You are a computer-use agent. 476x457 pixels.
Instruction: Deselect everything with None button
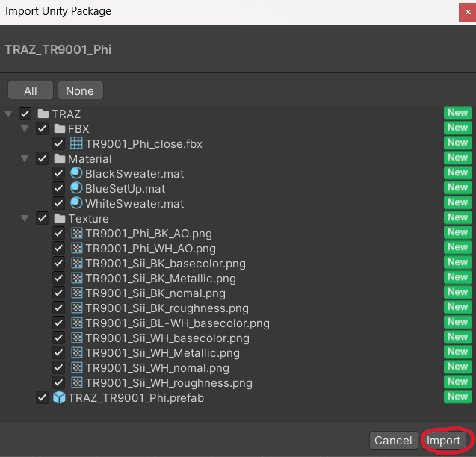click(x=80, y=90)
